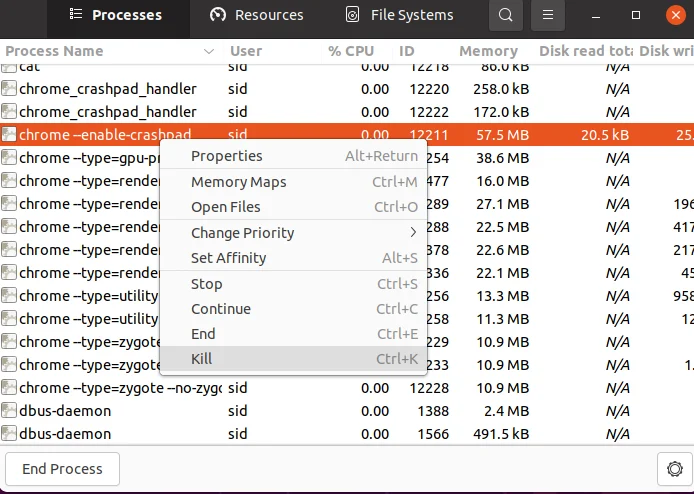694x494 pixels.
Task: Click the search magnifier icon
Action: pyautogui.click(x=505, y=15)
